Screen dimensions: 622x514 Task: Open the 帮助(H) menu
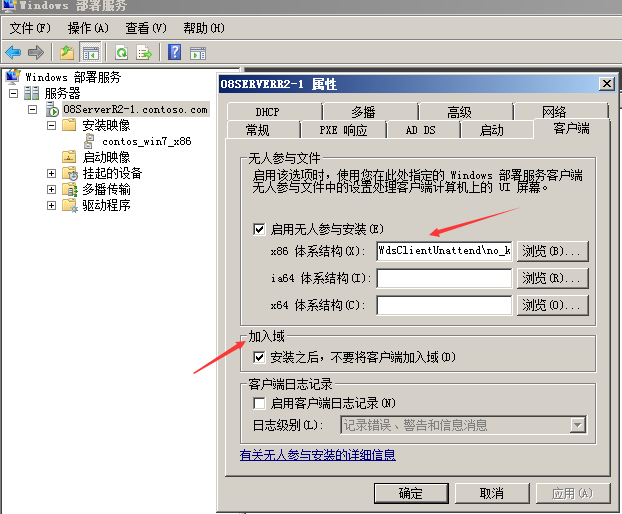click(x=204, y=28)
